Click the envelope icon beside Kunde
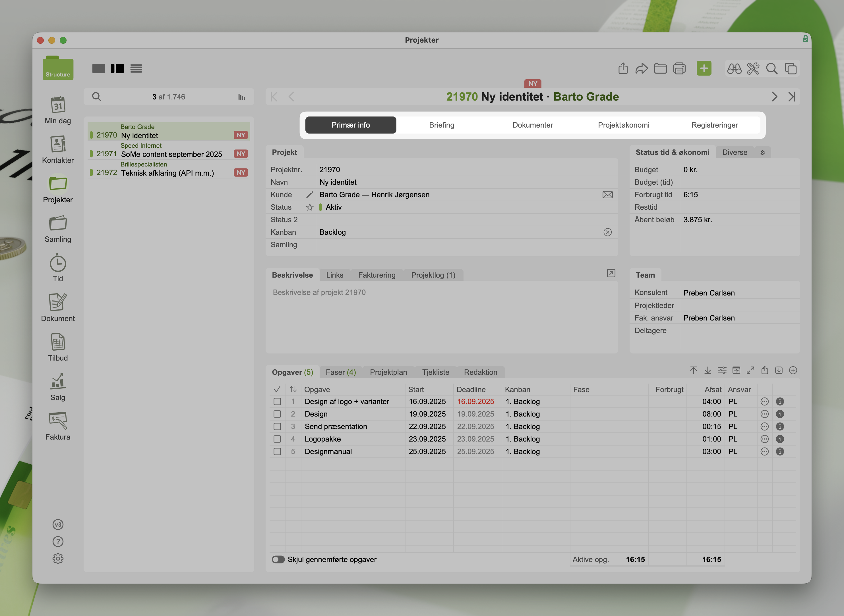 [x=607, y=195]
